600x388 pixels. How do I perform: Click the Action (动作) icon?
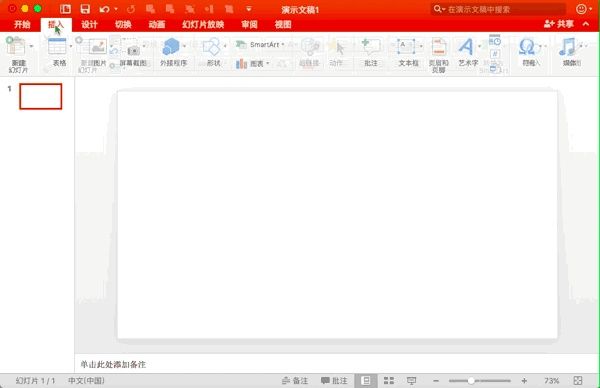(x=337, y=47)
